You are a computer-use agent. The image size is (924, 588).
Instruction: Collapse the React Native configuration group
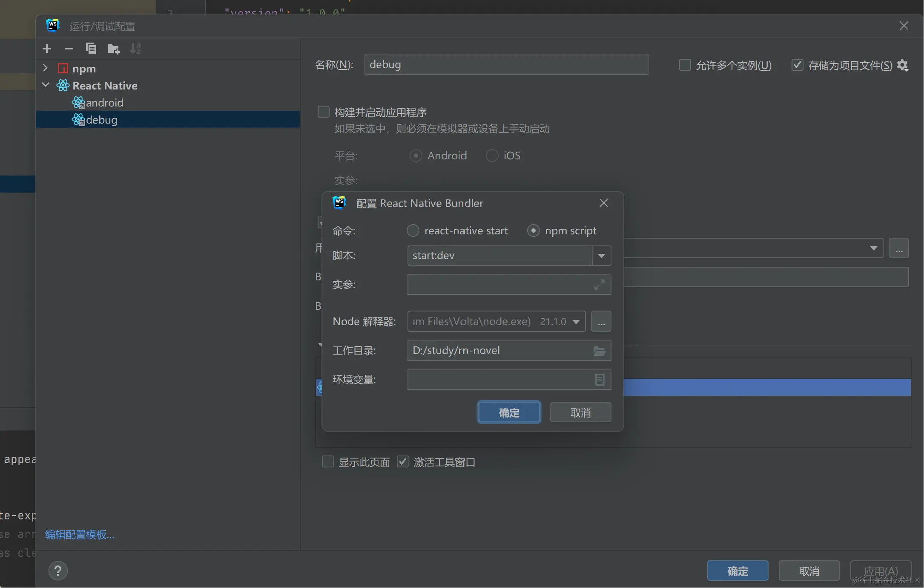click(45, 85)
